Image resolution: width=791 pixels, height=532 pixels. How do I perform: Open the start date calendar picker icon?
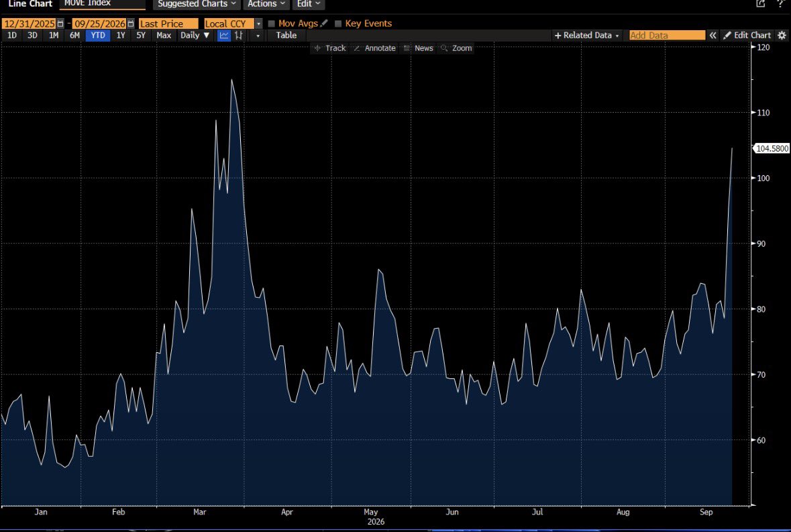(x=60, y=23)
